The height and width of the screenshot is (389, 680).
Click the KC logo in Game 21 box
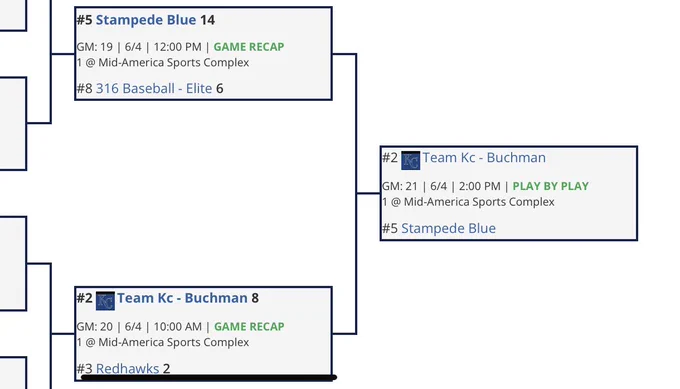click(x=410, y=160)
